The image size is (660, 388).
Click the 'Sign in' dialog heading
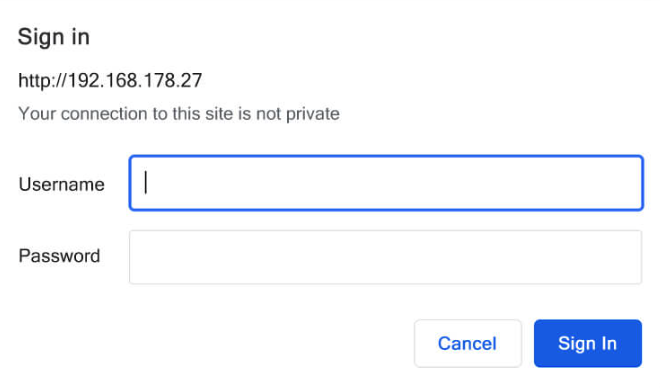click(53, 37)
